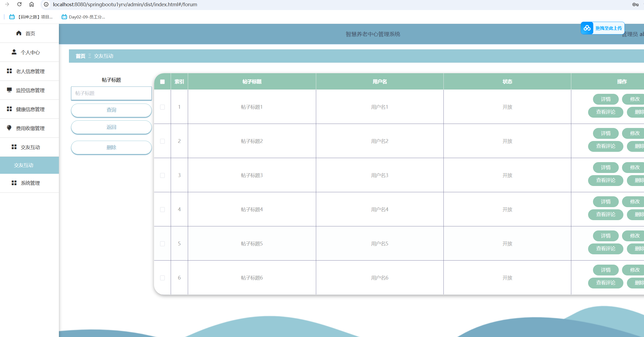
Task: Click the house icon beside 首页
Action: point(19,33)
